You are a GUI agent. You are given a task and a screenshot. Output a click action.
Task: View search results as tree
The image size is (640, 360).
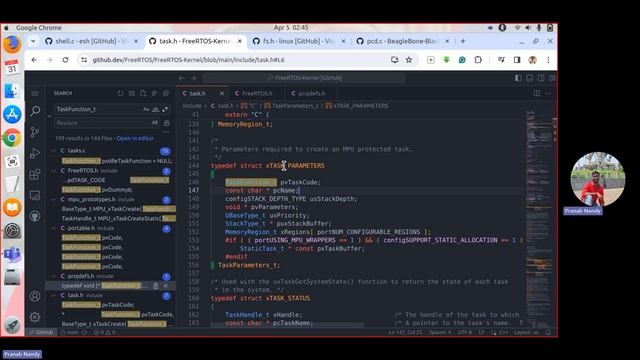click(154, 93)
